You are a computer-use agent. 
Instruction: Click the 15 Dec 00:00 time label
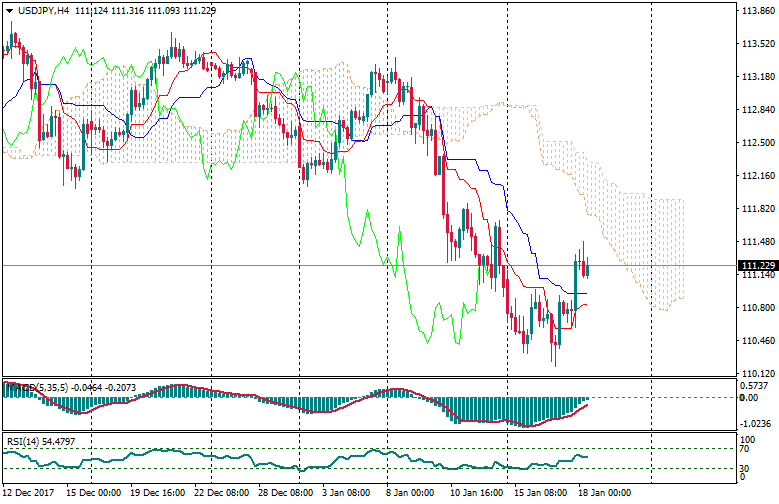pyautogui.click(x=94, y=493)
